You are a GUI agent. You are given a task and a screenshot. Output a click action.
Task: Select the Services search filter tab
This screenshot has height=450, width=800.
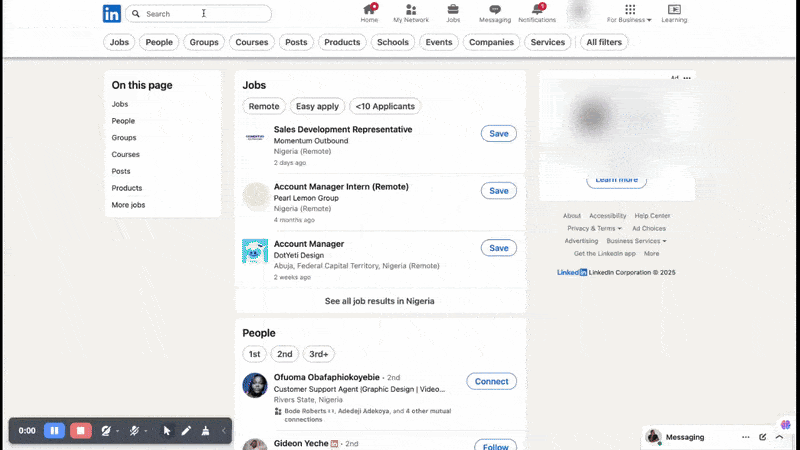pos(547,42)
